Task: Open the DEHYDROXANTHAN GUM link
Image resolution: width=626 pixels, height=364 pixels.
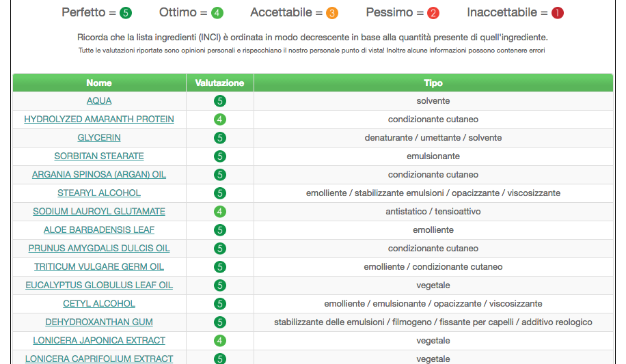Action: coord(99,322)
